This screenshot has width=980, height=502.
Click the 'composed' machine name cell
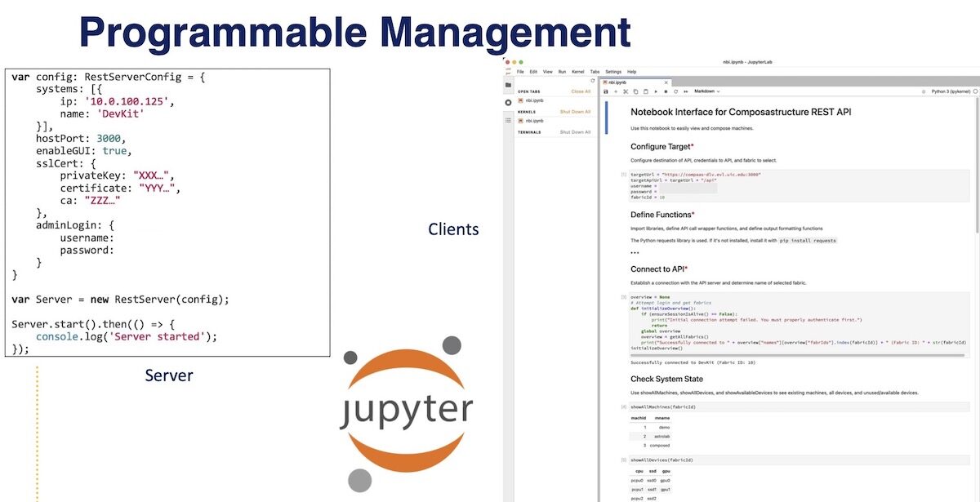(660, 446)
